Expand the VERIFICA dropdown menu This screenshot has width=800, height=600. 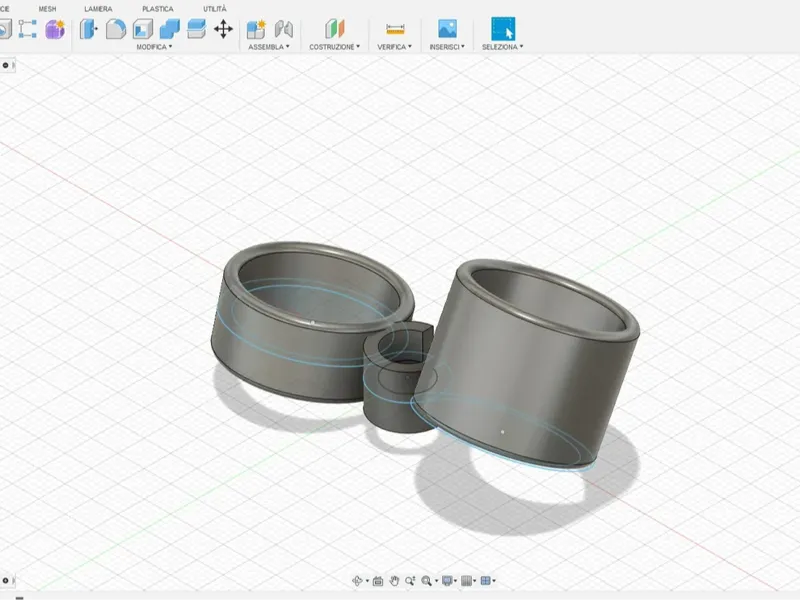[x=394, y=46]
